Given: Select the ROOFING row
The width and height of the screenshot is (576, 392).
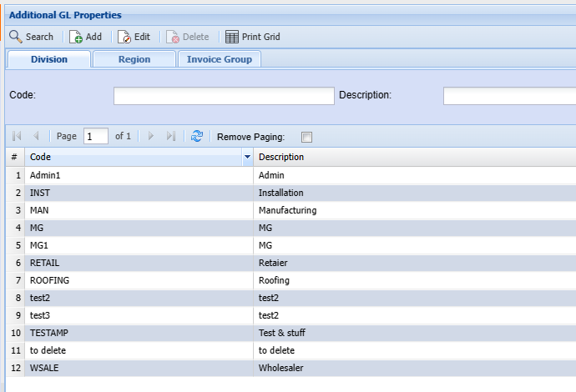Looking at the screenshot, I should click(49, 280).
